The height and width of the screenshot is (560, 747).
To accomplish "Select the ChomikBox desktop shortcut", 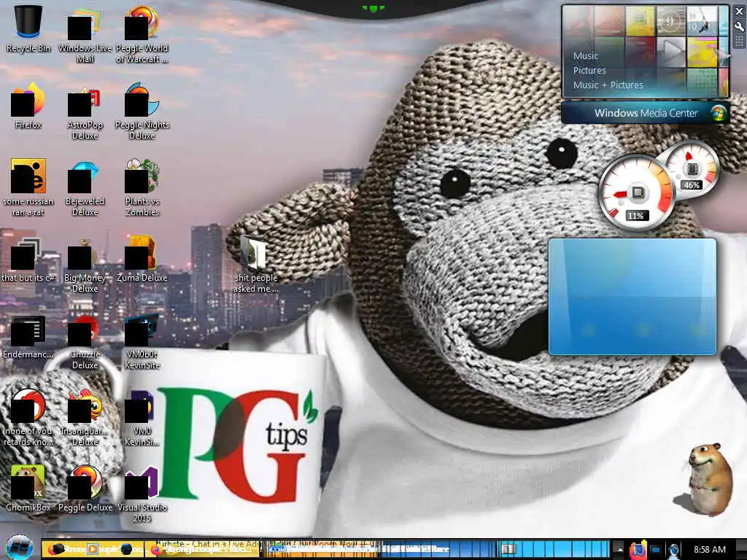I will (x=28, y=489).
